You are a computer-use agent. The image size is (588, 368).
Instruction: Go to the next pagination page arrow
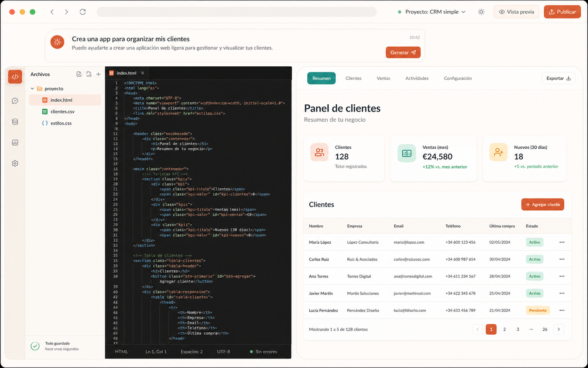click(x=559, y=329)
